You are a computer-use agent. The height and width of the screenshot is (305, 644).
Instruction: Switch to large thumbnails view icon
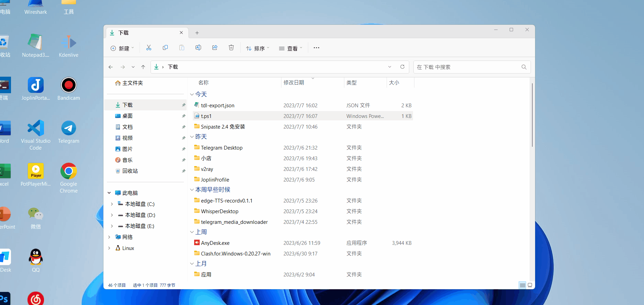tap(530, 285)
